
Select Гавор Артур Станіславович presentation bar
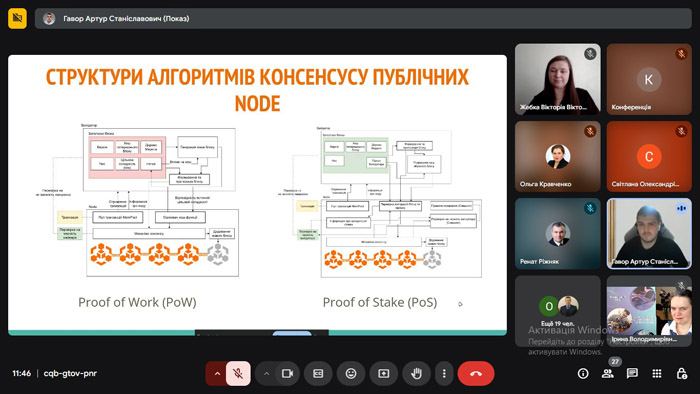pyautogui.click(x=363, y=18)
